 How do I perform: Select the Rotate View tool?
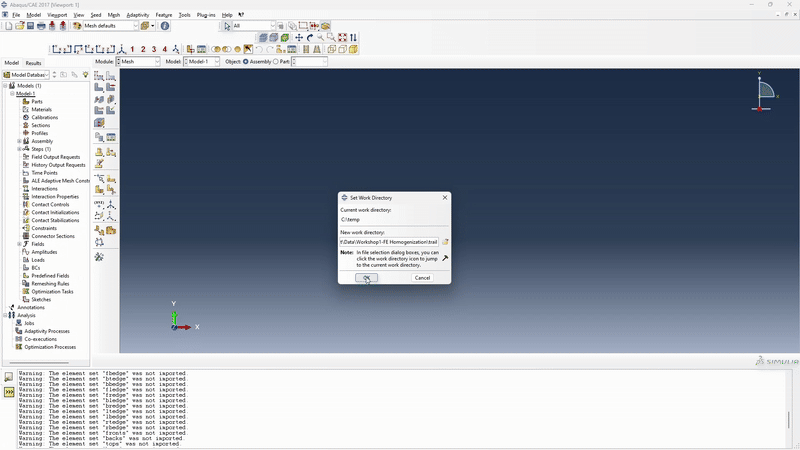click(310, 37)
